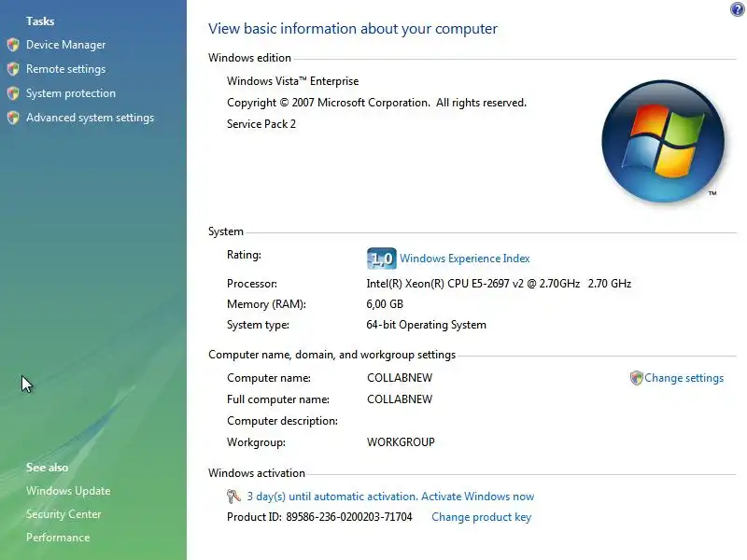747x560 pixels.
Task: Open System protection
Action: 71,93
